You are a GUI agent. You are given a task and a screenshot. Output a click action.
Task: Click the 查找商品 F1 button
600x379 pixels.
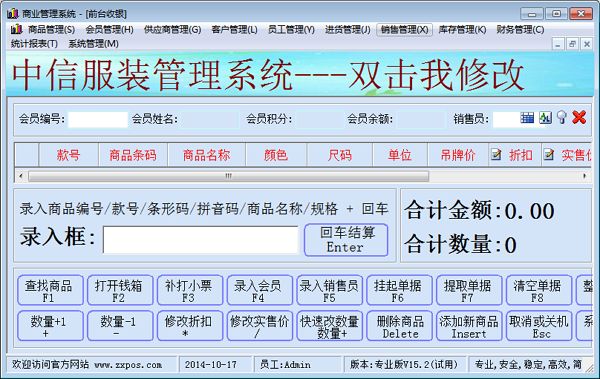(x=50, y=290)
